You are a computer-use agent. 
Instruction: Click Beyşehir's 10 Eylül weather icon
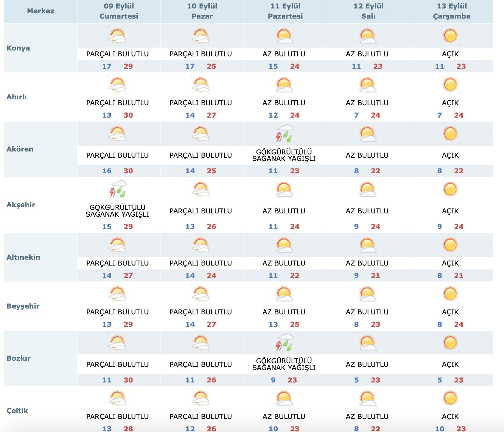[x=201, y=294]
